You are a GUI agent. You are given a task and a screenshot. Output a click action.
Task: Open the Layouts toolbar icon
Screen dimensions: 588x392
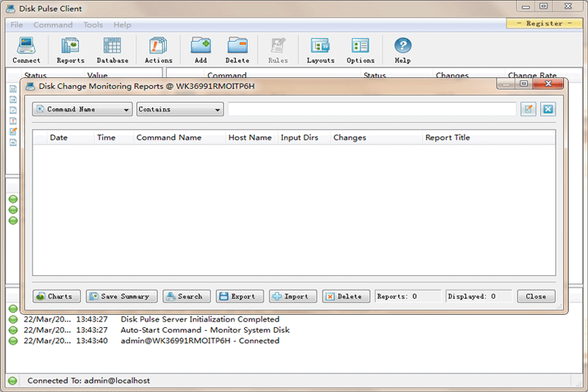(320, 50)
